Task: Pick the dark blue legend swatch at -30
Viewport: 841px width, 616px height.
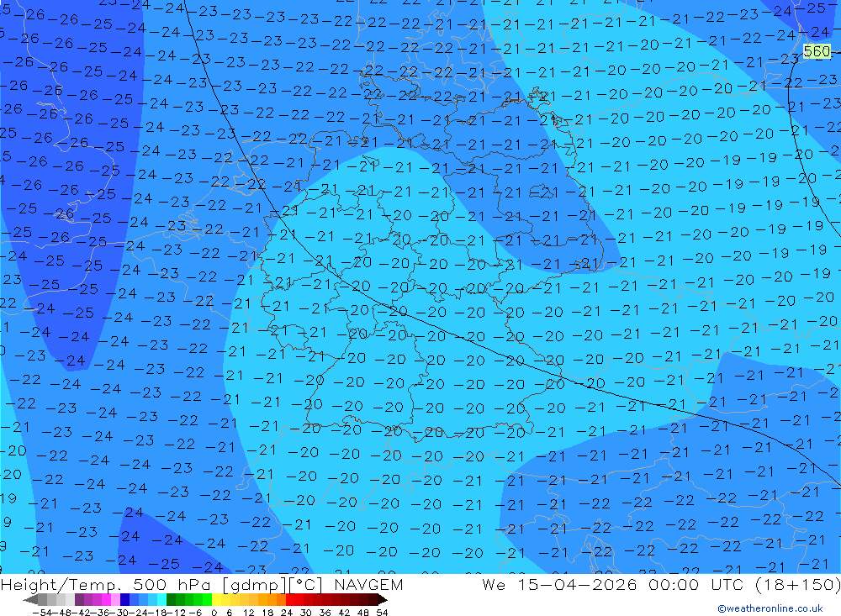Action: 124,600
